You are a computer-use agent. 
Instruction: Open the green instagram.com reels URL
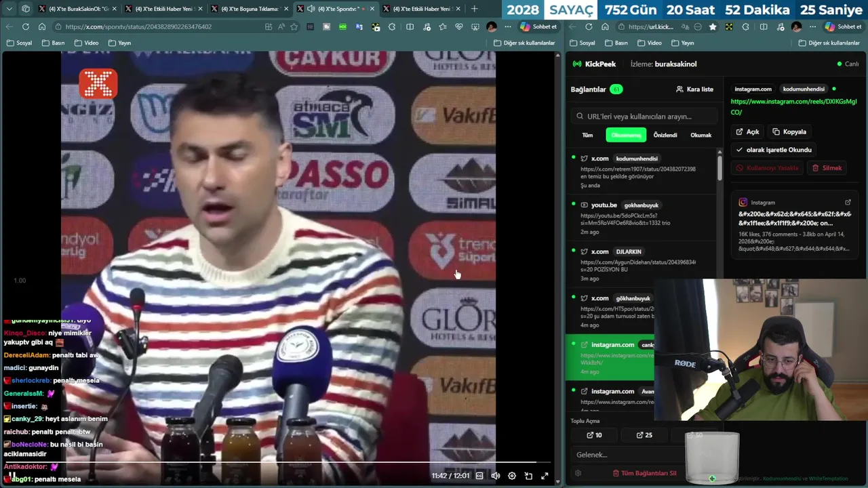coord(793,106)
